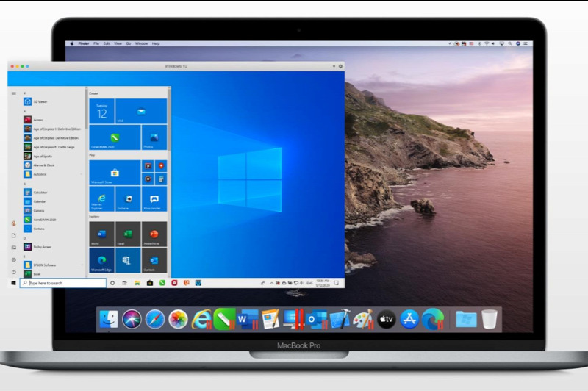
Task: Launch Word from the Explore tiles
Action: [101, 234]
